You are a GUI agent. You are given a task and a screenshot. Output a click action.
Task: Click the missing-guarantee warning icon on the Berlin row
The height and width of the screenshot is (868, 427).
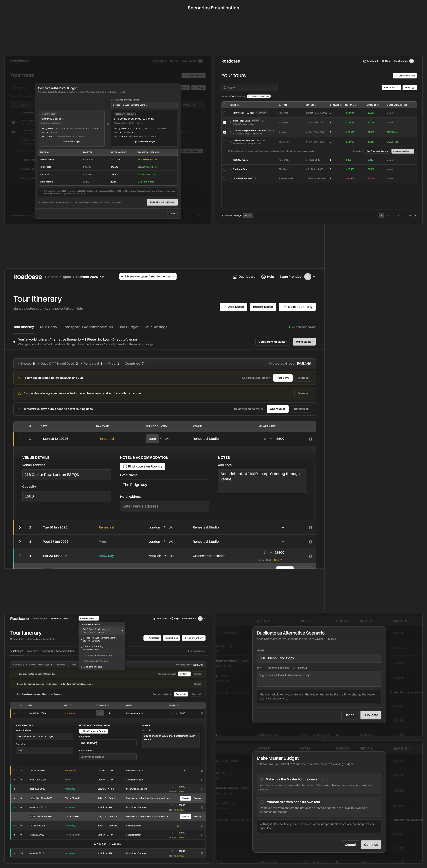[178, 825]
